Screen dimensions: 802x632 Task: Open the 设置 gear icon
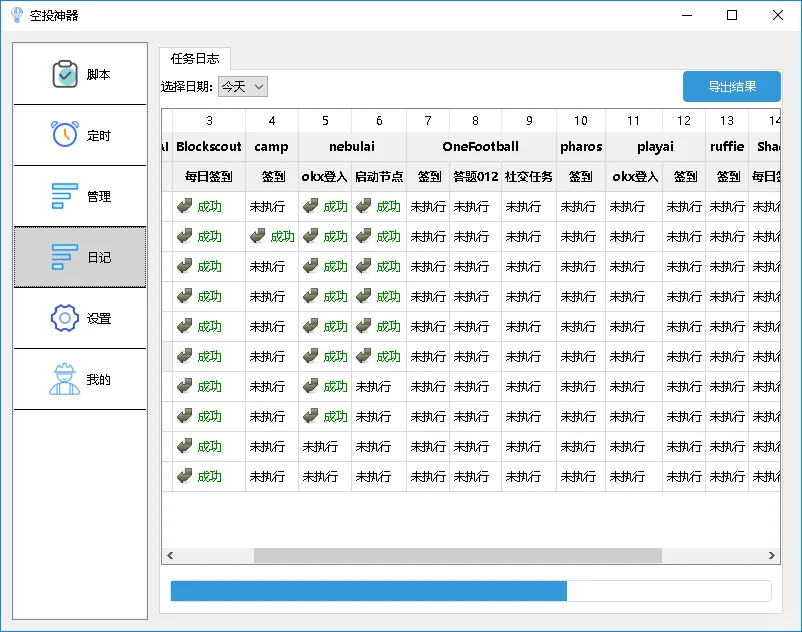(x=65, y=318)
